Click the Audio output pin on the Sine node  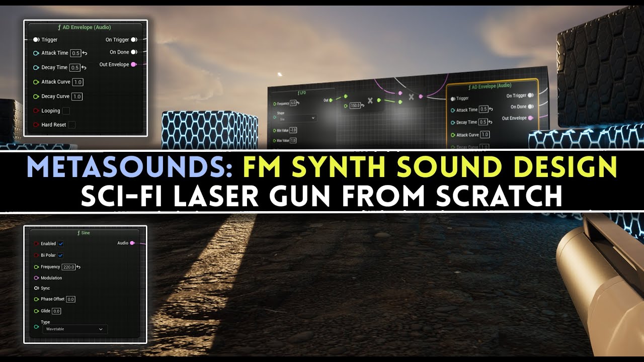click(132, 243)
